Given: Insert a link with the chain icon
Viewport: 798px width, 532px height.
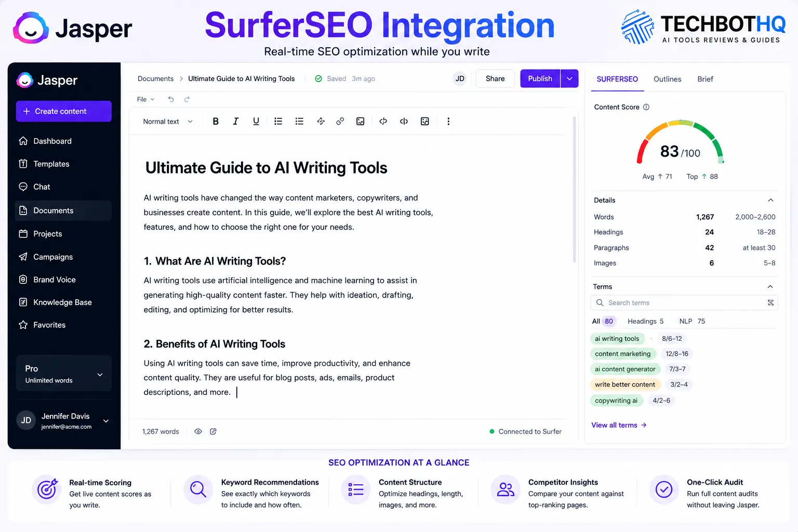Looking at the screenshot, I should coord(340,121).
